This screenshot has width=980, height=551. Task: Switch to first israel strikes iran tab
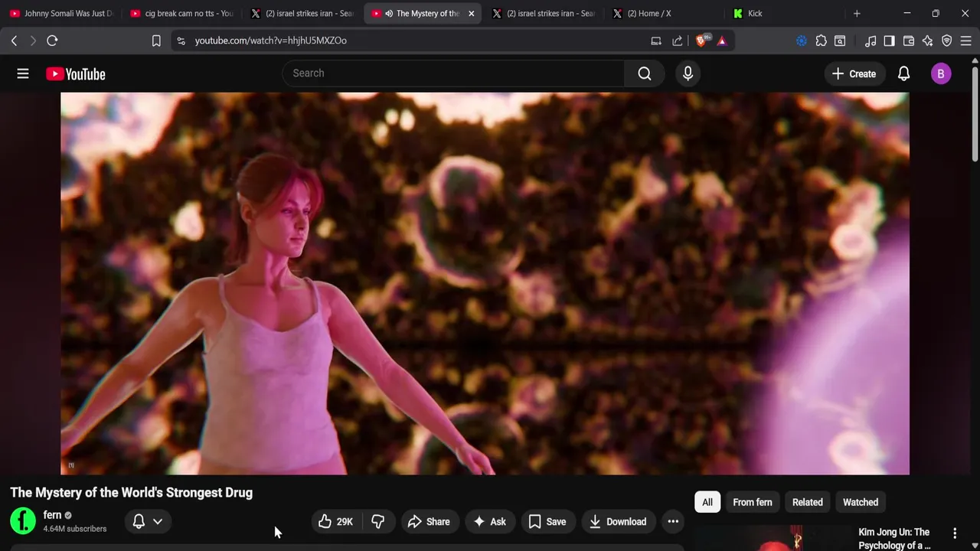pos(303,13)
